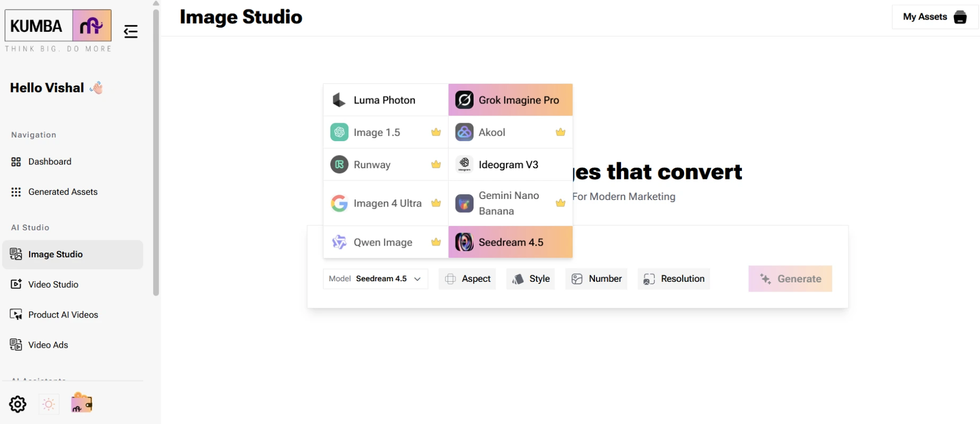The image size is (980, 424).
Task: Click the Ideogram V3 logo icon
Action: [x=465, y=165]
